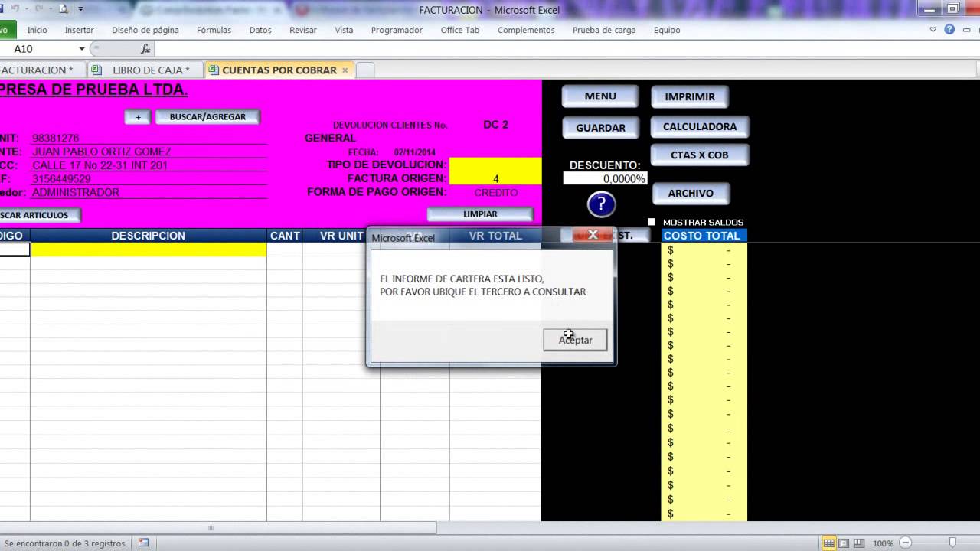The image size is (980, 551).
Task: Click the BUSCAR/AGREGAR button
Action: click(207, 117)
